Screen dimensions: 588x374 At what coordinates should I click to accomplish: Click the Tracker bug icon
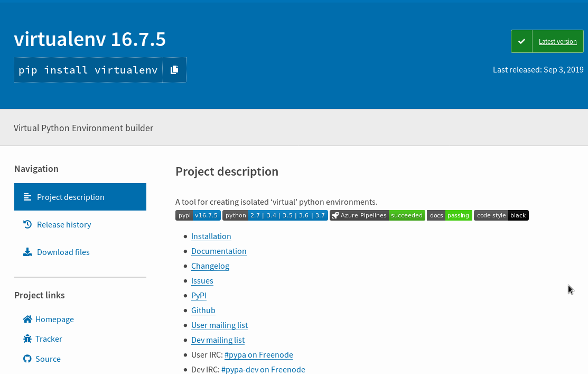pyautogui.click(x=27, y=339)
